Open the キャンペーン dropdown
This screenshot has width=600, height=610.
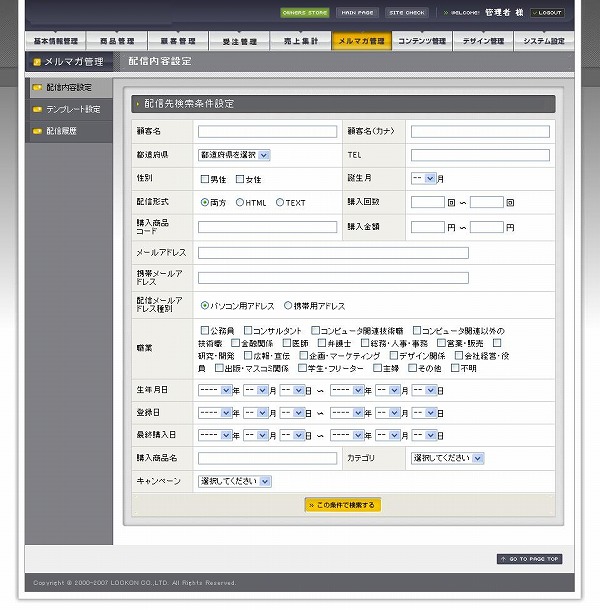tap(235, 482)
